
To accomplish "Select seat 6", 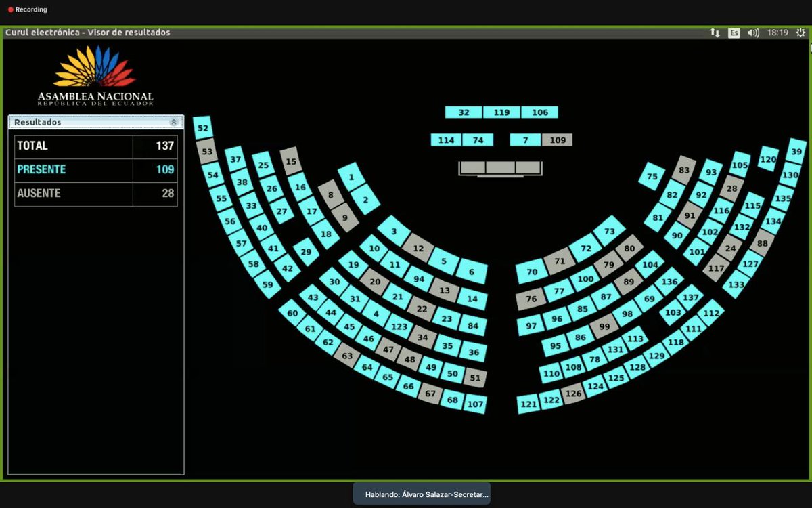I will coord(472,272).
